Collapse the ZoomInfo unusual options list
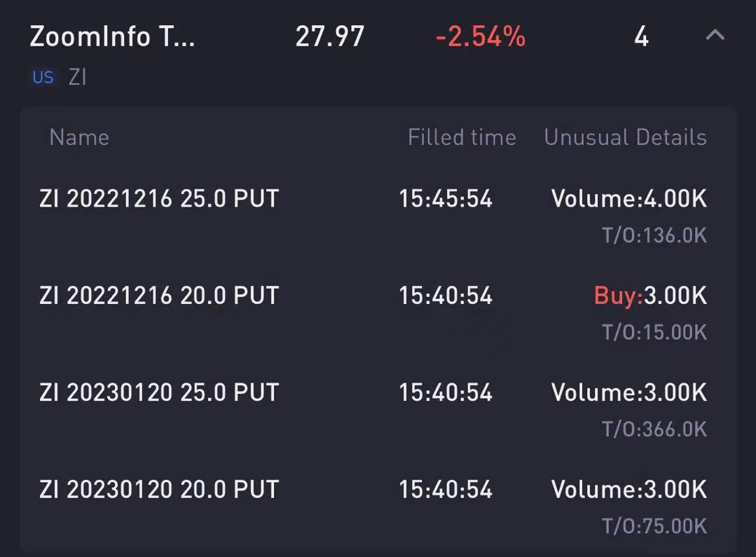The image size is (756, 557). click(x=715, y=35)
